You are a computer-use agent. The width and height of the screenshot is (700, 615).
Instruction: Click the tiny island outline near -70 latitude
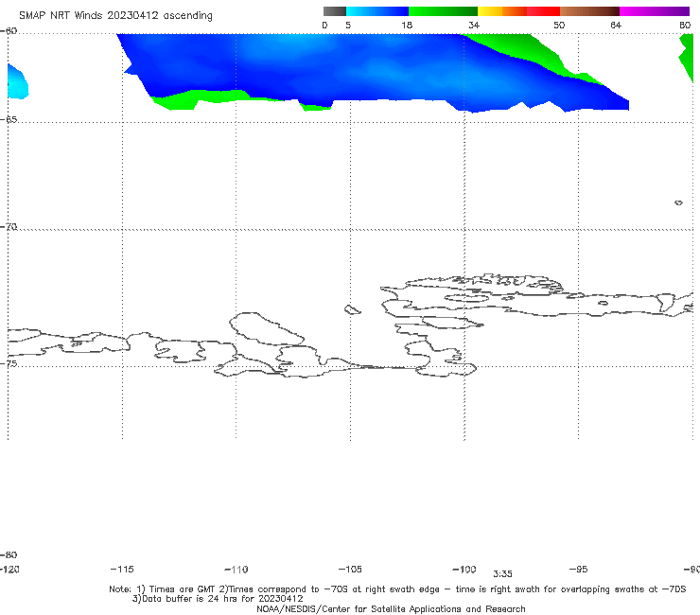click(678, 202)
